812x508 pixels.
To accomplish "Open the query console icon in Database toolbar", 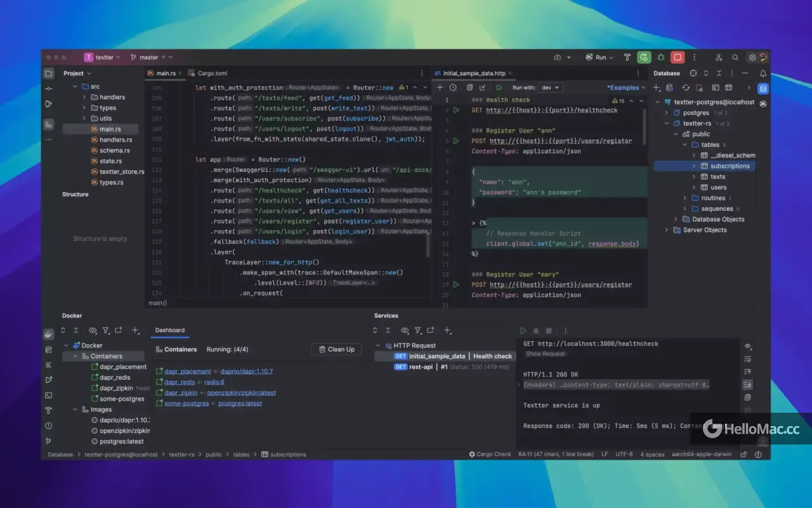I will 716,88.
